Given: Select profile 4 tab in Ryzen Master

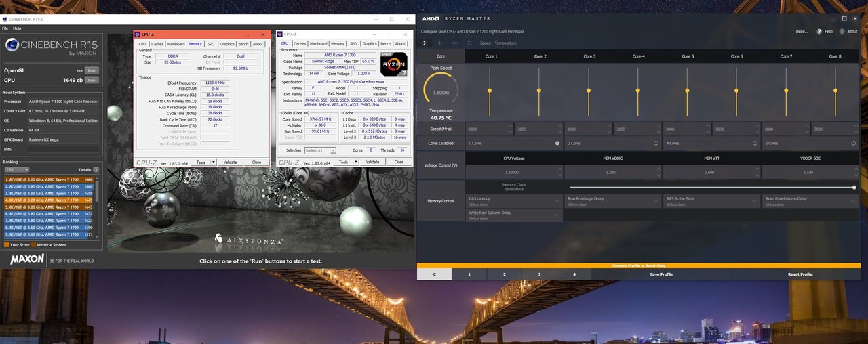Looking at the screenshot, I should pos(574,274).
